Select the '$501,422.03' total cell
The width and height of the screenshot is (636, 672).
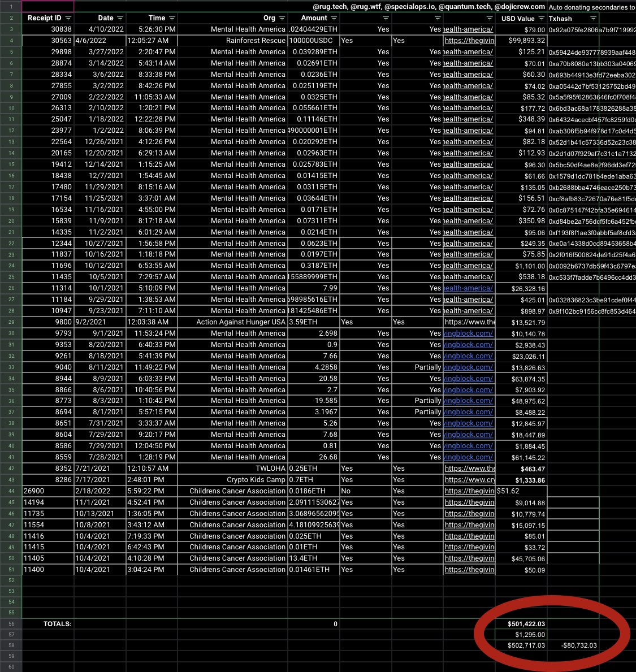[521, 624]
